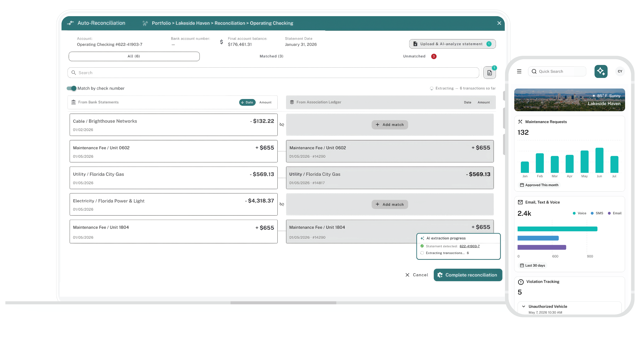Open the hamburger menu on phone
The height and width of the screenshot is (339, 644).
[519, 72]
